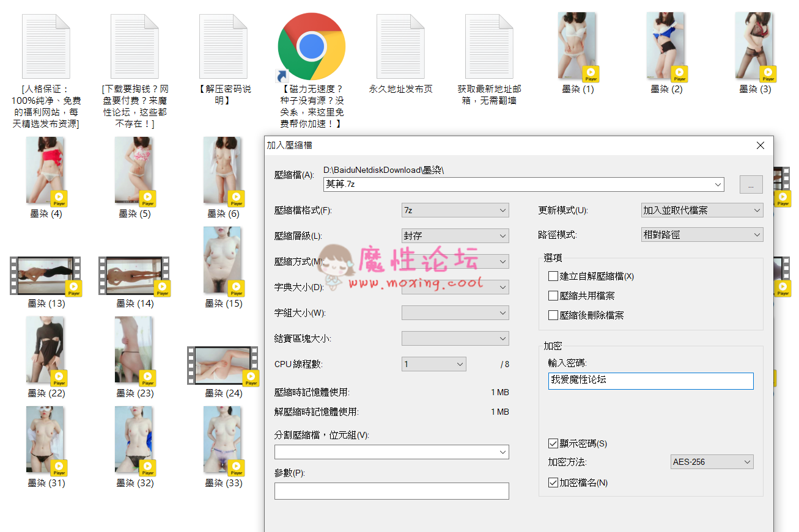Screen dimensions: 799x532
Task: Click the 輸入密碼 password field
Action: [x=651, y=381]
